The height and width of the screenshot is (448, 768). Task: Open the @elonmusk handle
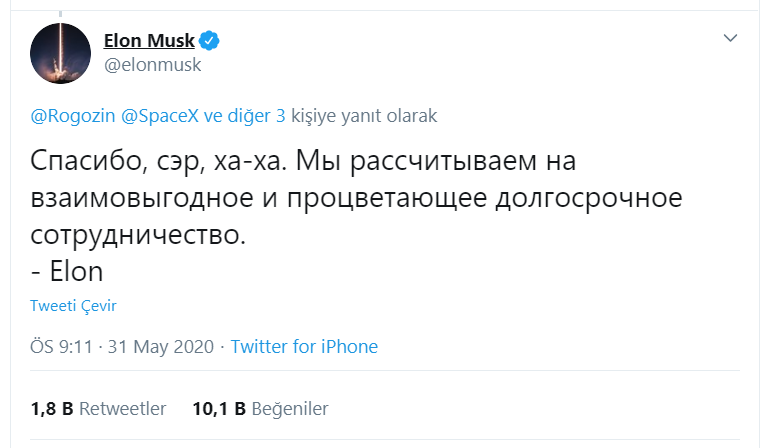[x=152, y=65]
